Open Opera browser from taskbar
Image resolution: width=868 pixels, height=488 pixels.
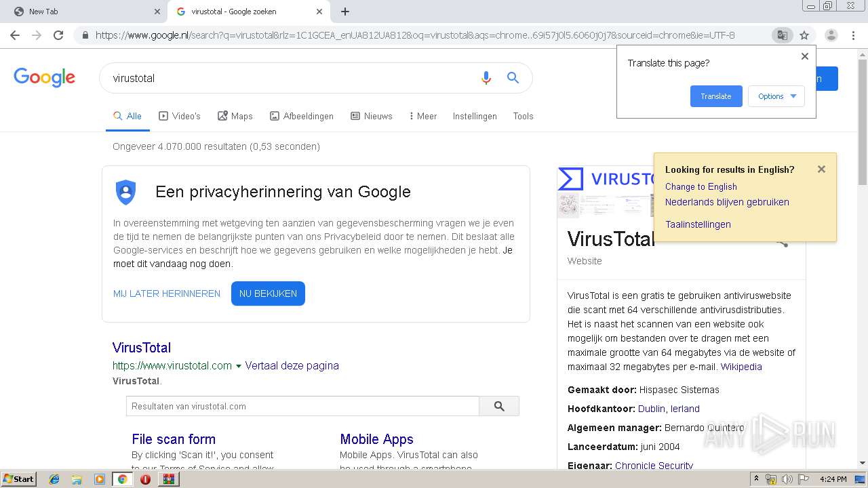pyautogui.click(x=145, y=479)
